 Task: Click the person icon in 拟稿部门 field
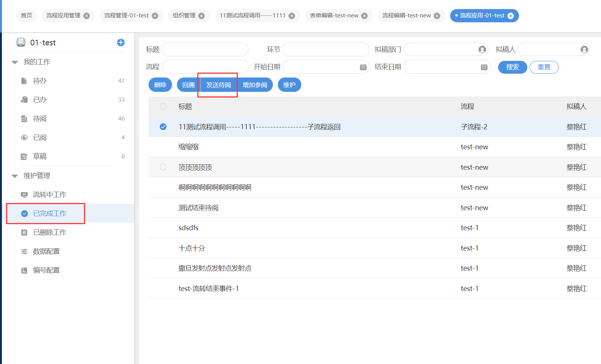click(x=482, y=50)
